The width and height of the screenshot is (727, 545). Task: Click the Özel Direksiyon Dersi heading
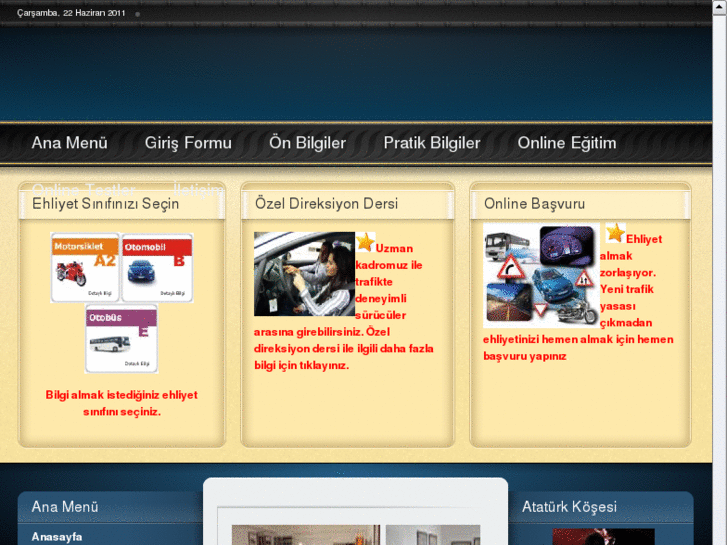[x=326, y=204]
